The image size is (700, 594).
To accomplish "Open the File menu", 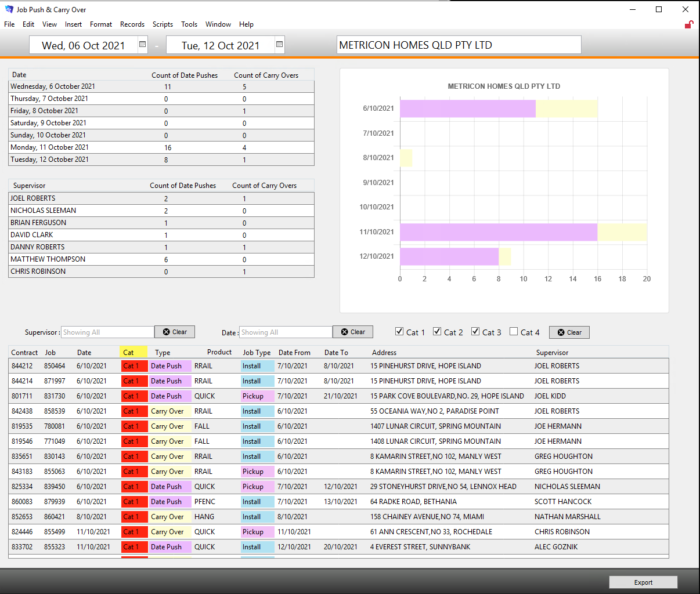I will tap(9, 24).
